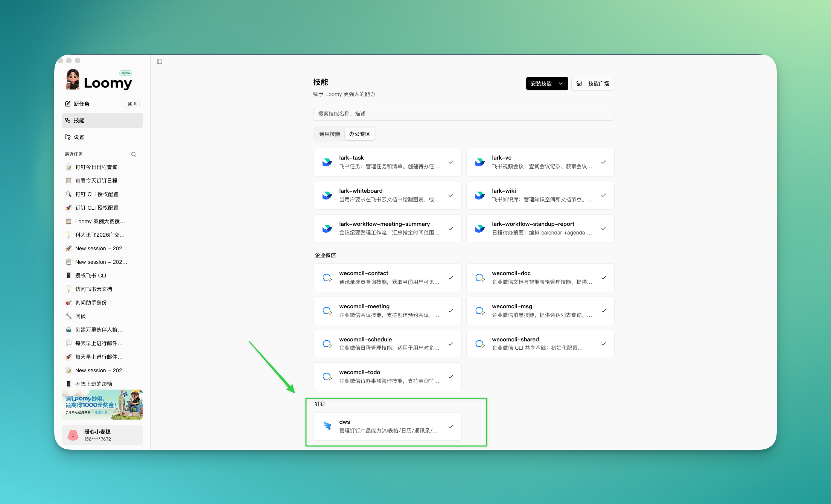831x504 pixels.
Task: Click search icon beside 最近任务
Action: [x=134, y=154]
